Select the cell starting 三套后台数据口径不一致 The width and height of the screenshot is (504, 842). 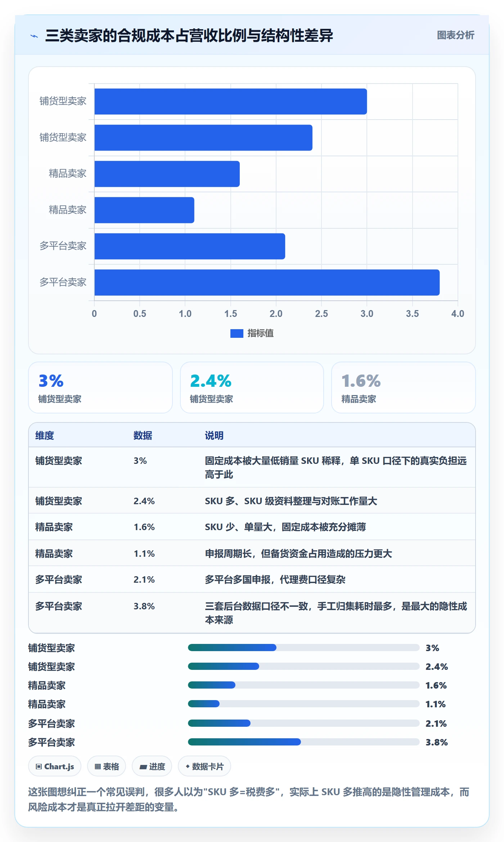[336, 613]
